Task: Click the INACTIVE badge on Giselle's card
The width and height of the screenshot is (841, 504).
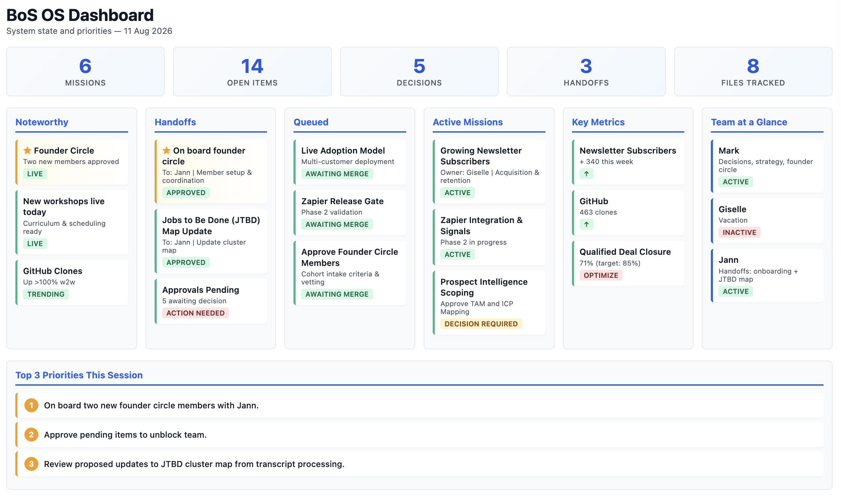Action: point(739,232)
